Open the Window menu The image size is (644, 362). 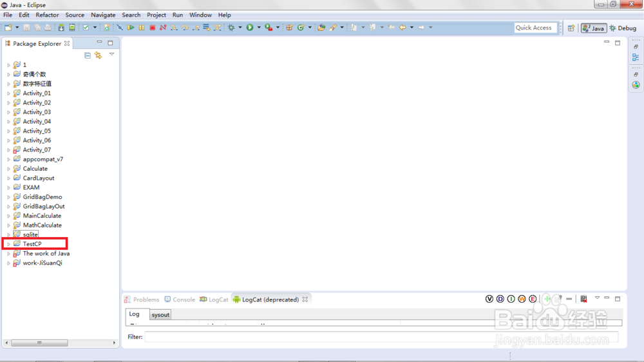pos(200,15)
